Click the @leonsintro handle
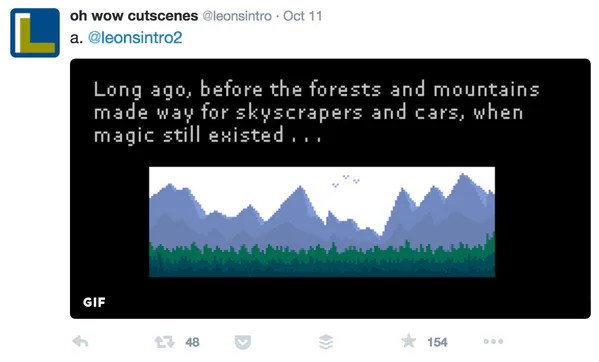 click(x=237, y=16)
